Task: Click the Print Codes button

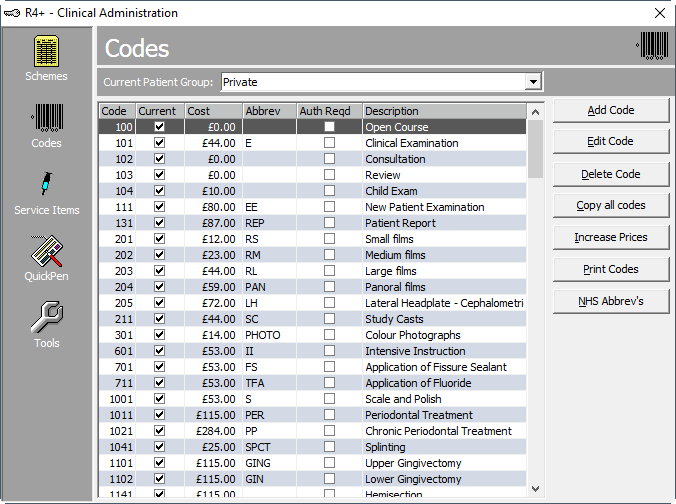Action: [x=611, y=269]
